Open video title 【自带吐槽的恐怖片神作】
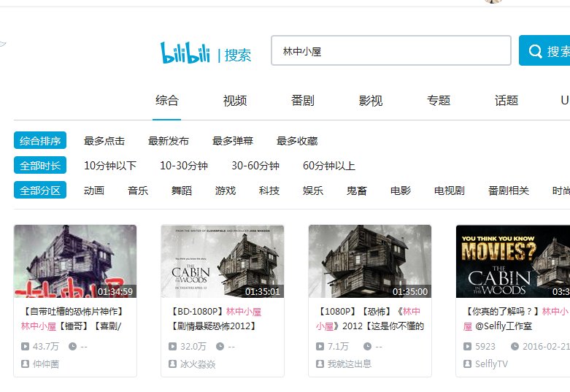 (73, 319)
